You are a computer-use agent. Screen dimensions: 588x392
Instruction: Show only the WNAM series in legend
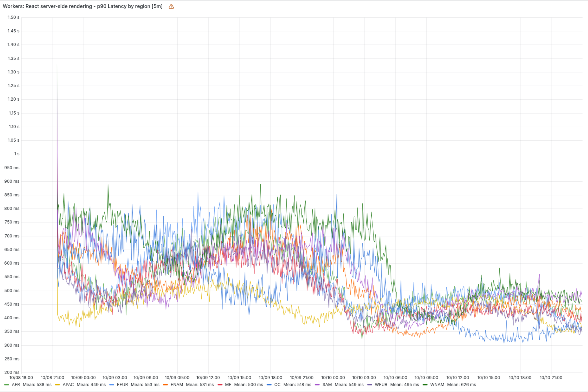coord(437,385)
